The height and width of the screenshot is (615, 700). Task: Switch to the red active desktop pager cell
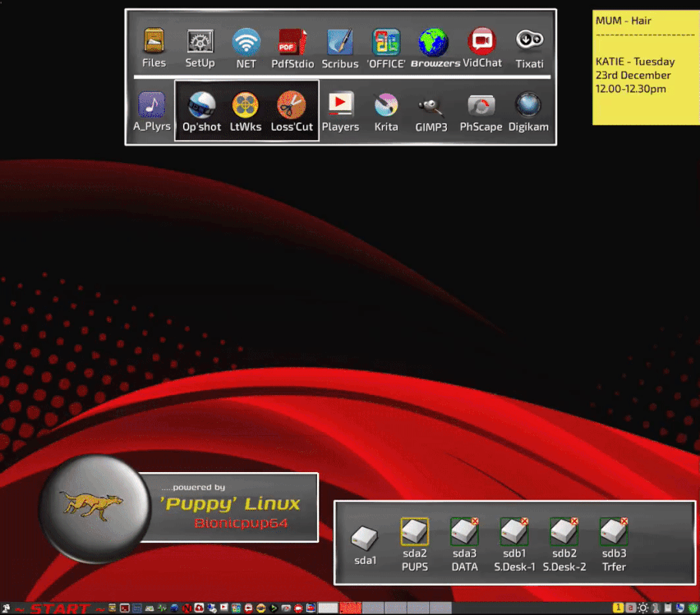[x=351, y=608]
